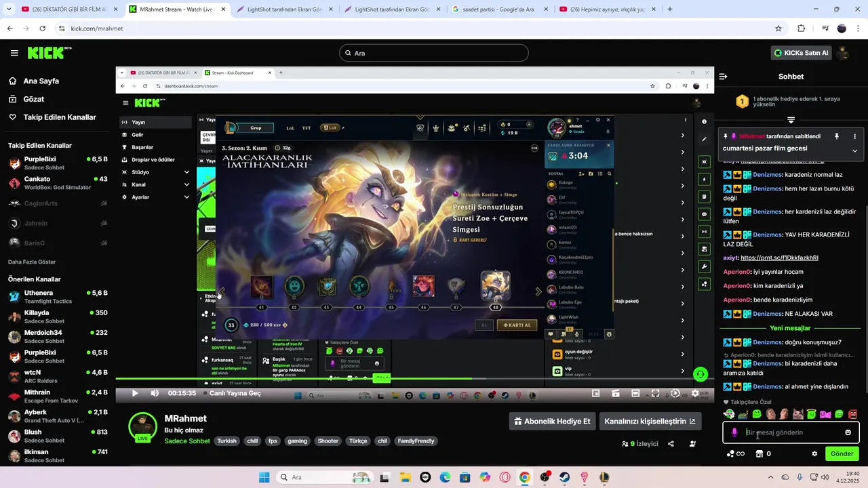Viewport: 868px width, 488px height.
Task: Open Mithrain Escape From Tarkov channel
Action: 57,396
